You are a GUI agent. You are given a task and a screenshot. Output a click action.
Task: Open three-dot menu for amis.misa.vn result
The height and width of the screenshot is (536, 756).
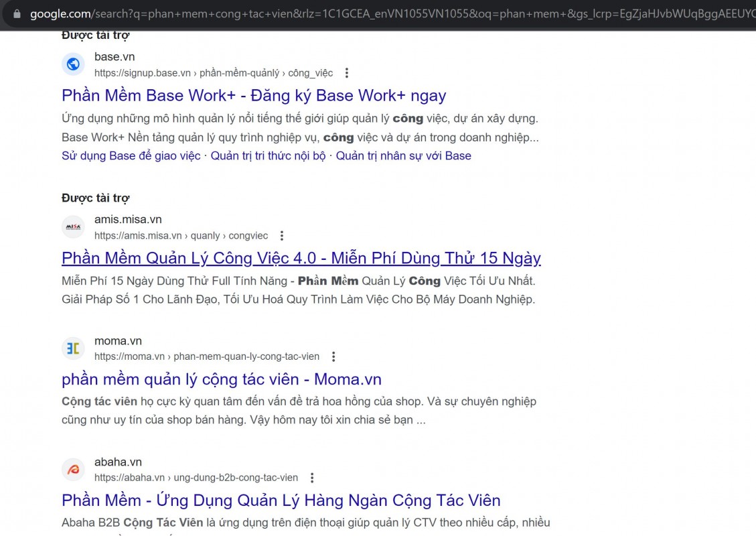[x=282, y=236]
